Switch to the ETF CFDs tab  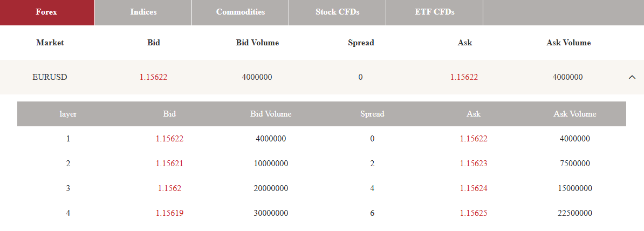tap(435, 12)
